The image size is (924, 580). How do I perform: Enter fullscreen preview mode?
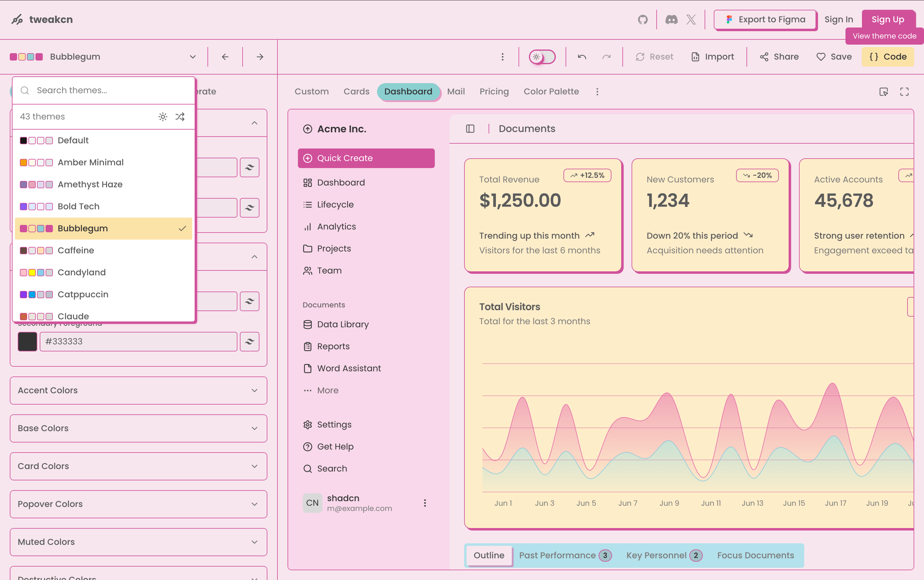point(904,92)
